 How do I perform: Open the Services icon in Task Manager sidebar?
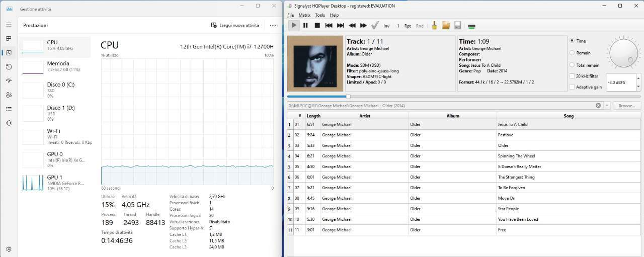coord(9,123)
